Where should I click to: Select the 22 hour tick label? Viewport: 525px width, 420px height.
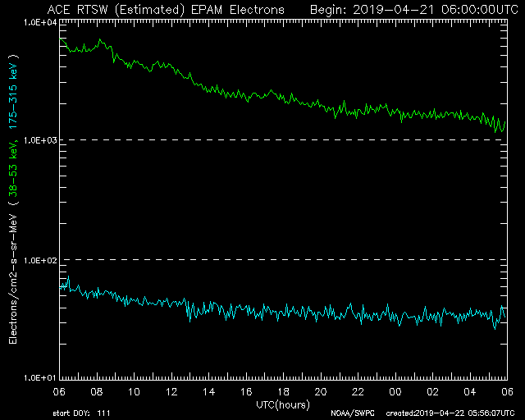(x=358, y=390)
